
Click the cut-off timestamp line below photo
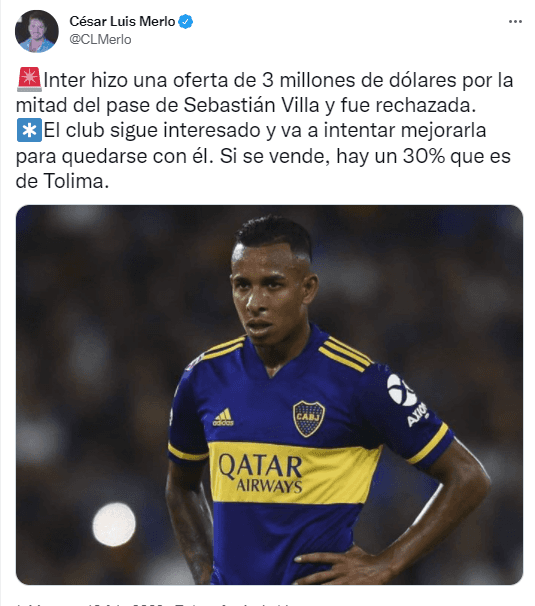tap(155, 603)
